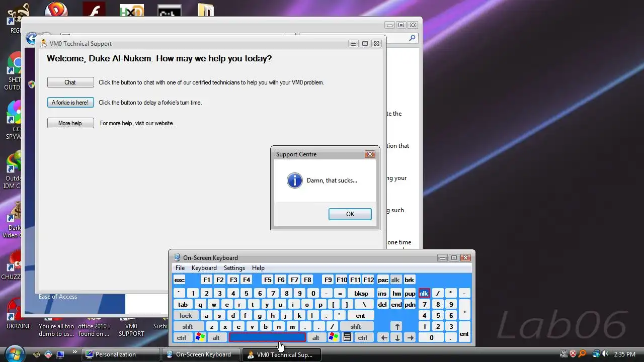
Task: Click the right Windows logo key on the keyboard
Action: click(334, 337)
